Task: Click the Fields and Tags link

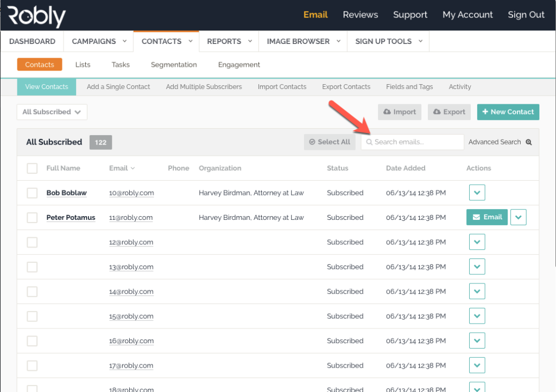Action: tap(409, 86)
